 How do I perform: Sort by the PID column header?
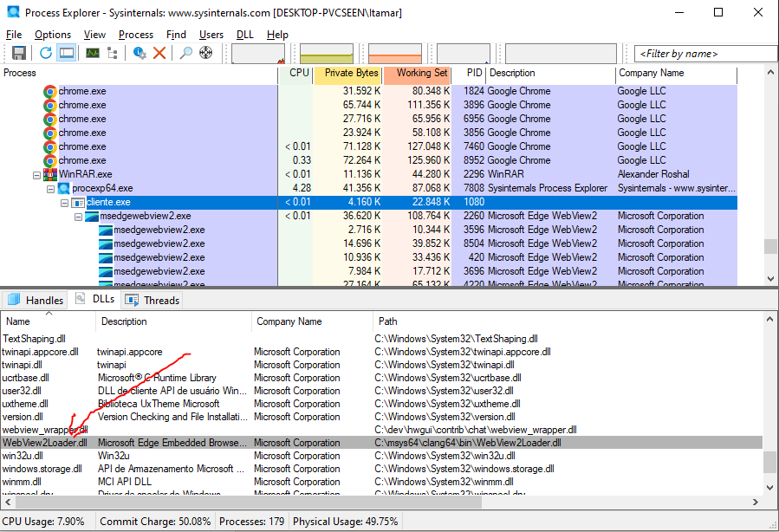469,73
